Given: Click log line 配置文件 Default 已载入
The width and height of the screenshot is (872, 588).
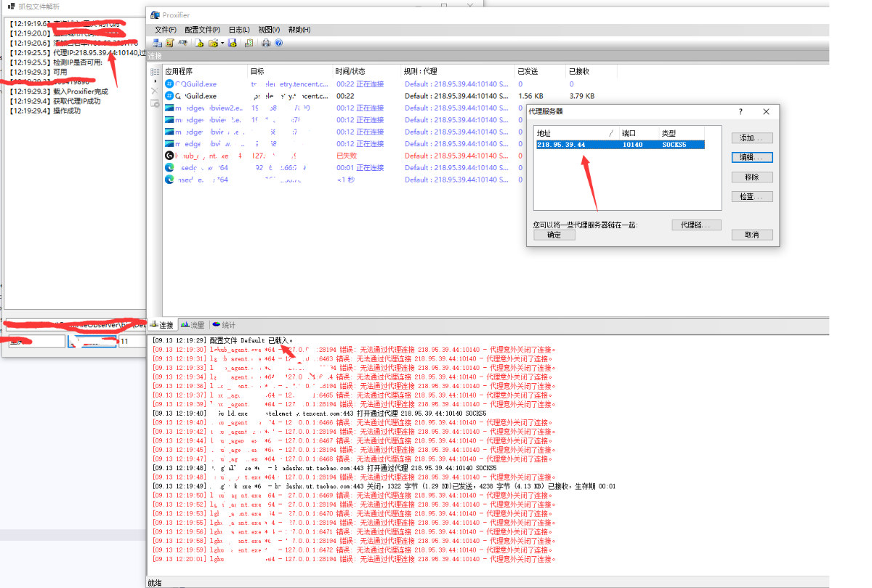Looking at the screenshot, I should pos(222,340).
